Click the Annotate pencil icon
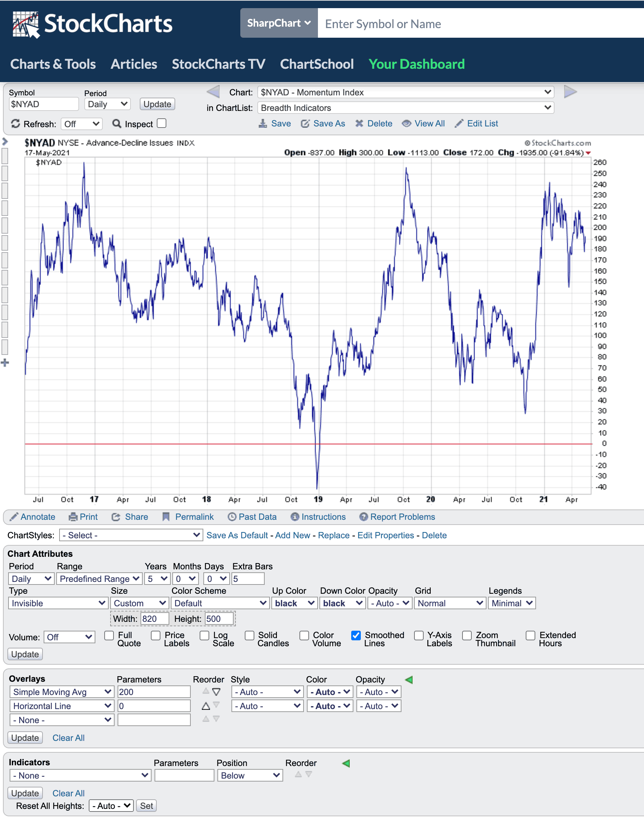This screenshot has height=820, width=644. click(x=14, y=517)
